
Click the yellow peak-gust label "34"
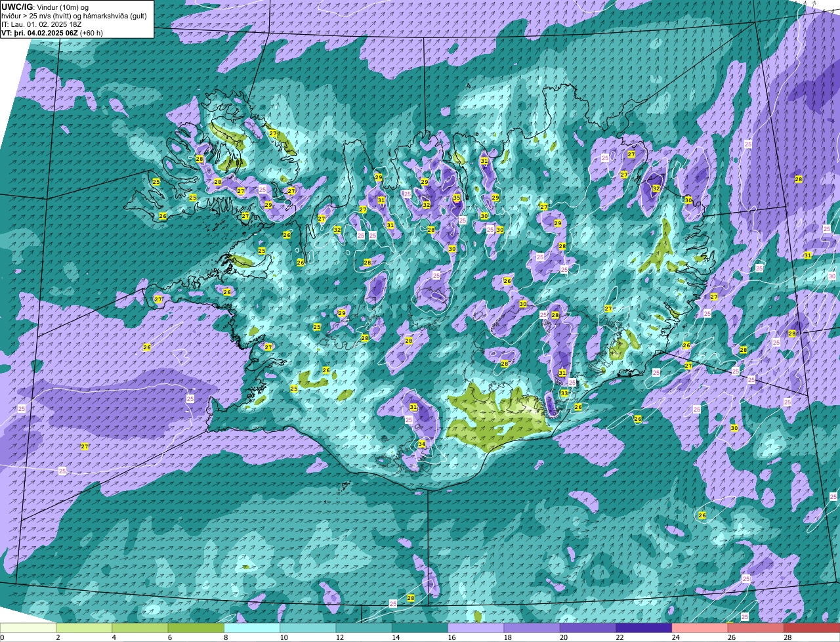(422, 444)
